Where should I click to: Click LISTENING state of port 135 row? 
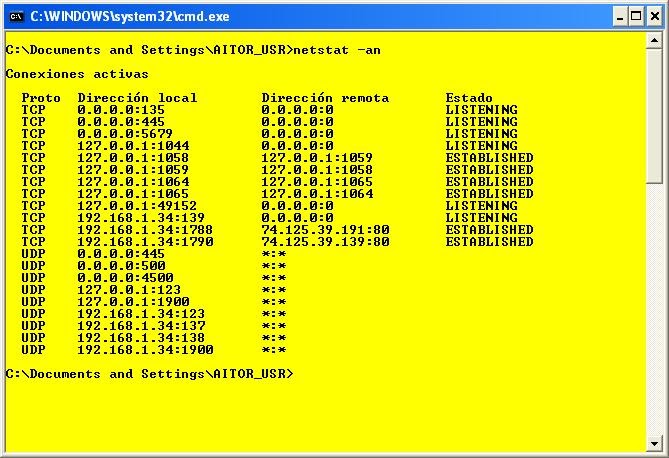click(482, 110)
